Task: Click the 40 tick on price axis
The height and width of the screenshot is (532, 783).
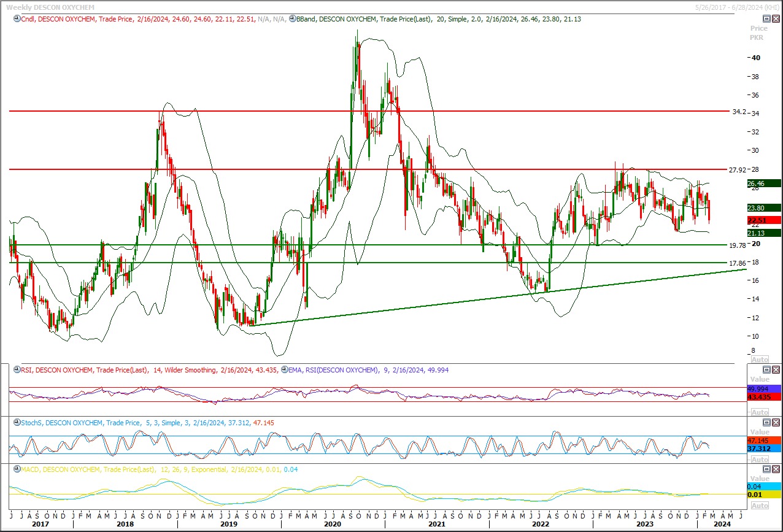Action: click(x=756, y=58)
